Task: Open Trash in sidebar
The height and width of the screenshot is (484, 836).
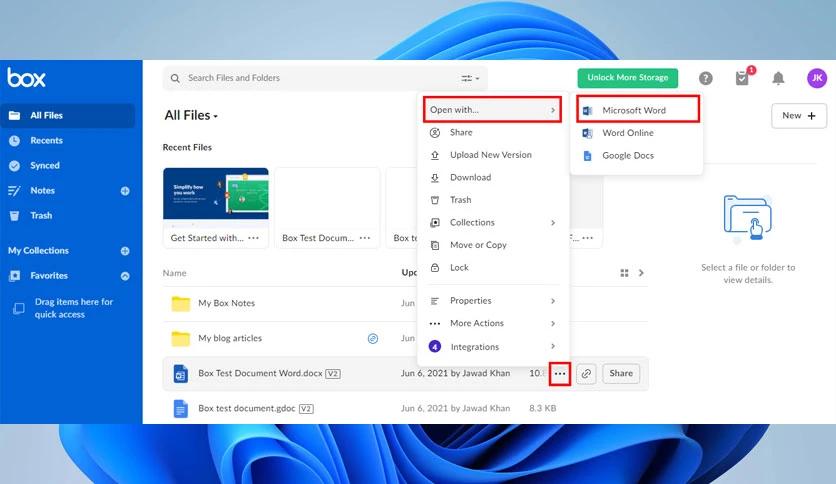Action: click(67, 216)
